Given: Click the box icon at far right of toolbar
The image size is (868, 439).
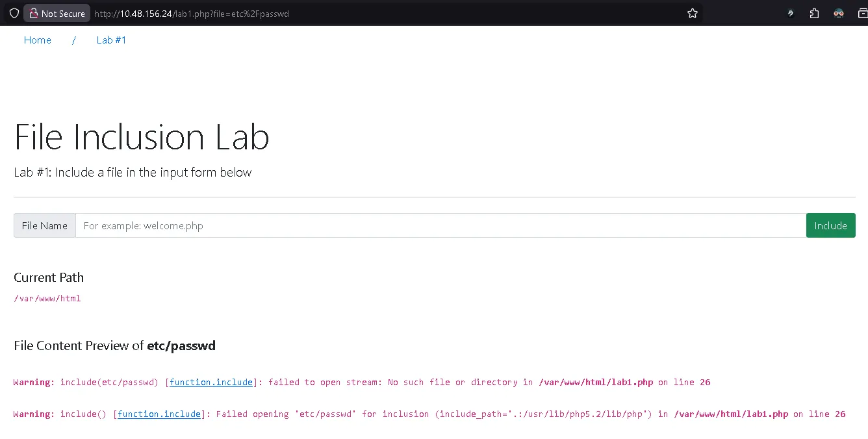Looking at the screenshot, I should (862, 13).
